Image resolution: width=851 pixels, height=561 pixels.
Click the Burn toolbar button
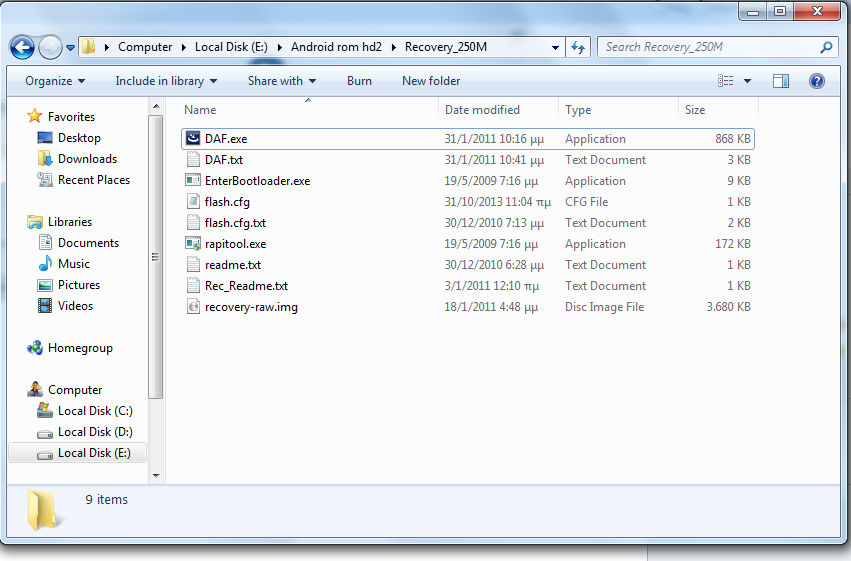click(359, 81)
